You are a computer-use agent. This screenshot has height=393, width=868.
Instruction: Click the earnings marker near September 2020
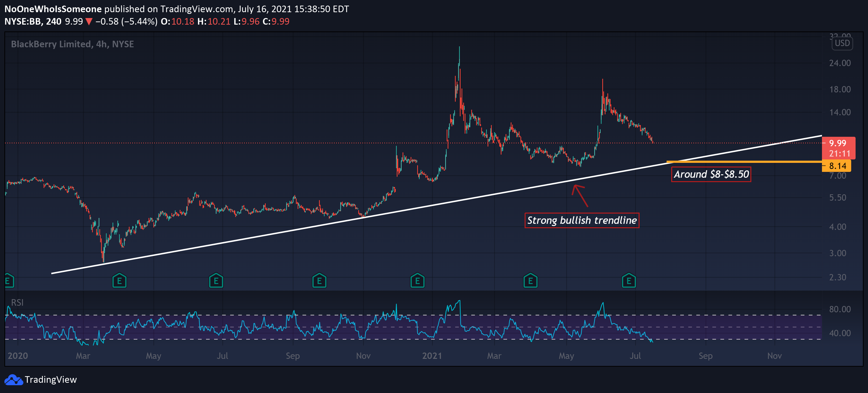pos(320,281)
